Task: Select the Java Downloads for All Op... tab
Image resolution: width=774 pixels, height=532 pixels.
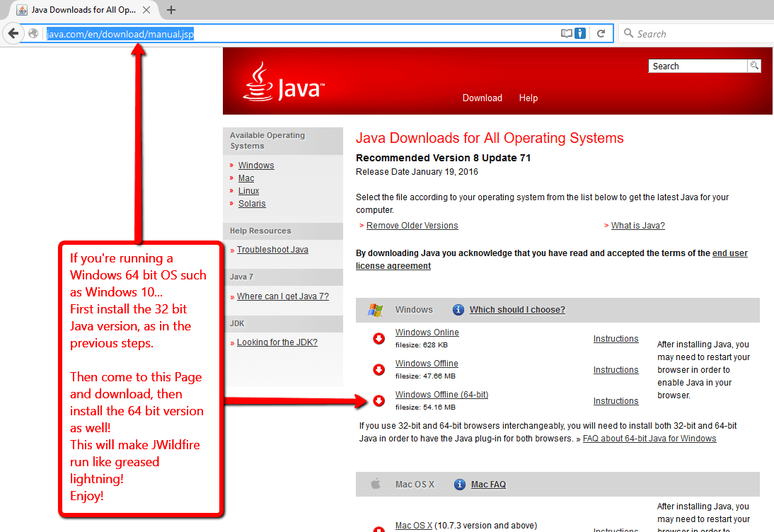Action: pos(83,10)
